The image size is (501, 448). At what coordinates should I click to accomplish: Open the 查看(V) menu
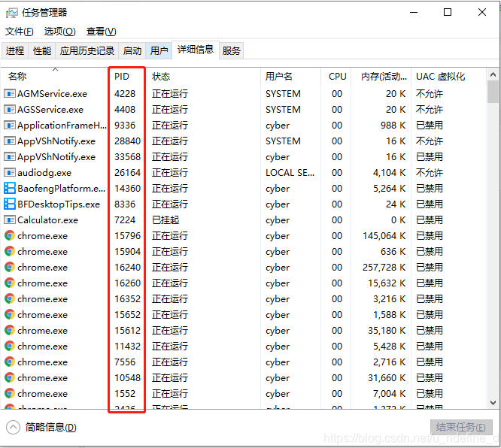102,32
